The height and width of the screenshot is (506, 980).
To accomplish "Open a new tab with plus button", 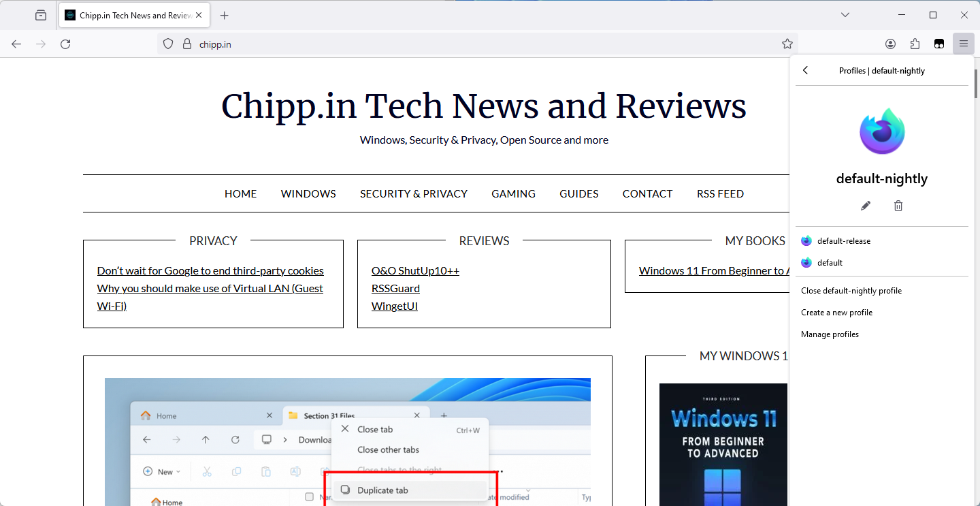I will click(x=225, y=15).
